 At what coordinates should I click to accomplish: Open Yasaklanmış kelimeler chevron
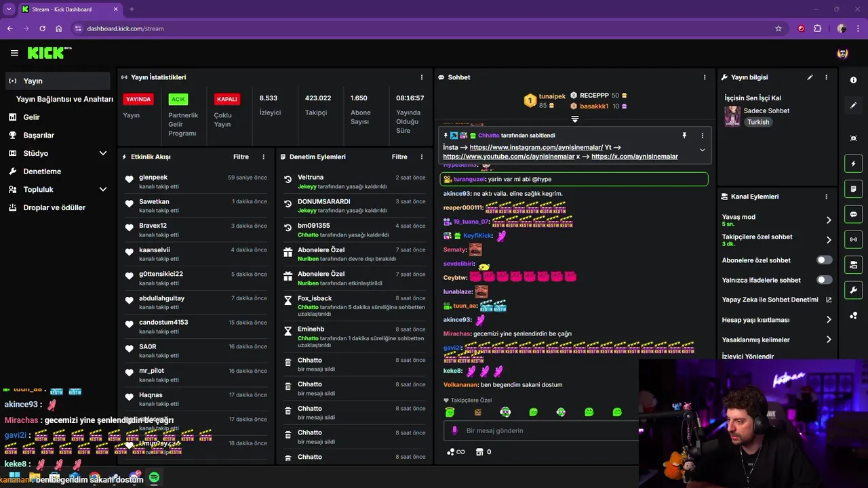tap(829, 340)
